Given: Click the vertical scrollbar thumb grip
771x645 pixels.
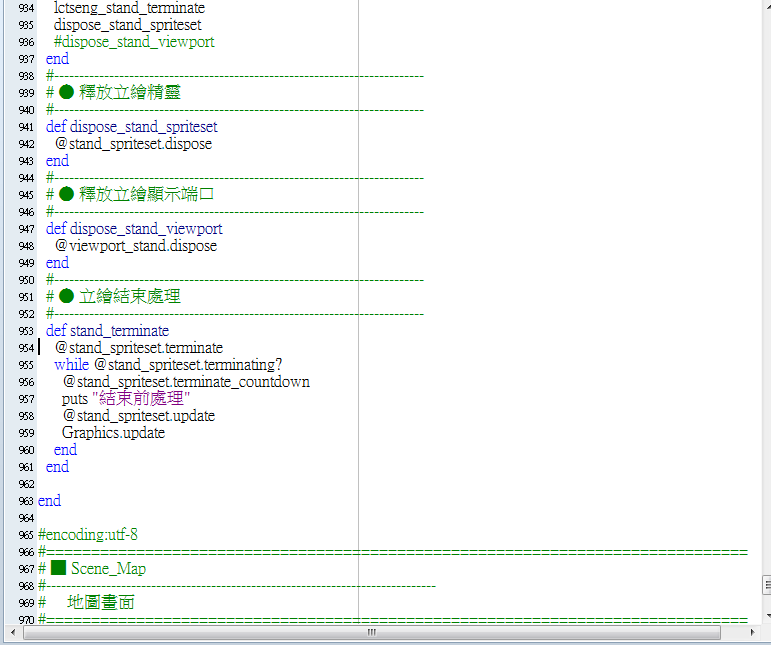Looking at the screenshot, I should [767, 585].
